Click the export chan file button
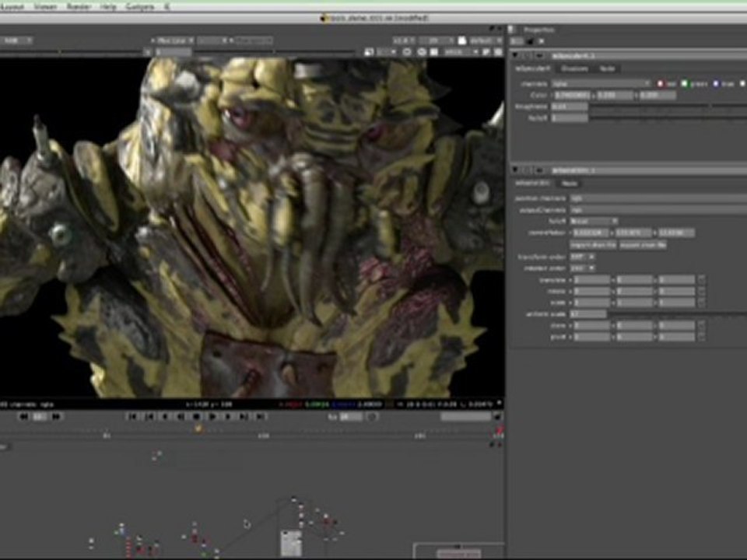The height and width of the screenshot is (560, 747). click(643, 245)
